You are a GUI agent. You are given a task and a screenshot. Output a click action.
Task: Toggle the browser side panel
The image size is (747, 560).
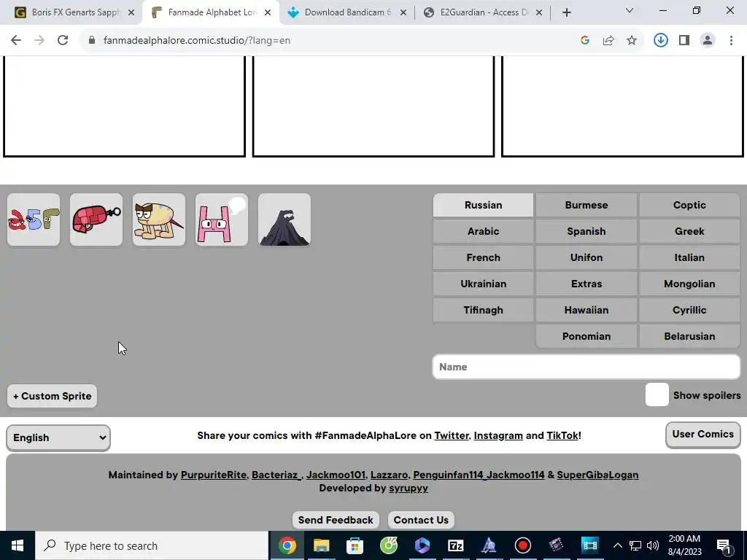tap(684, 41)
